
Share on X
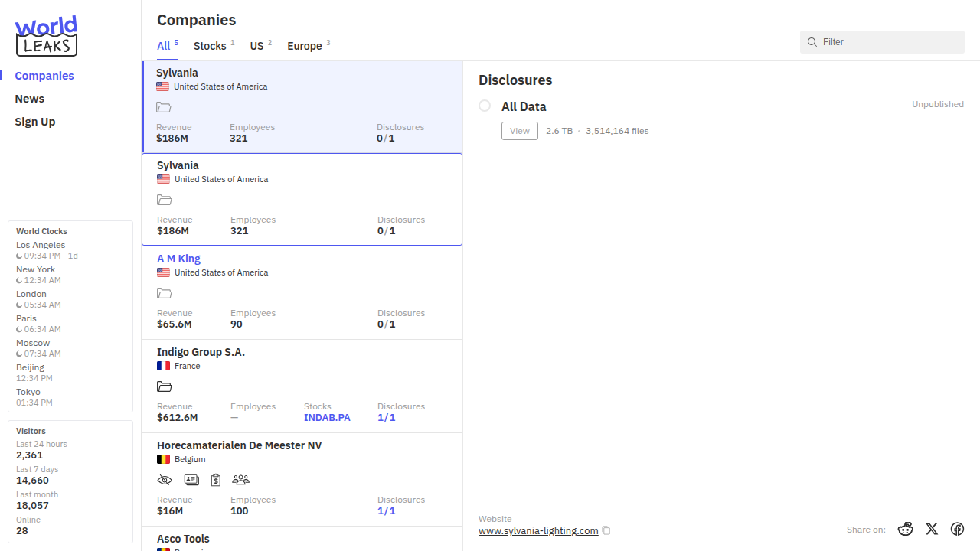(932, 529)
